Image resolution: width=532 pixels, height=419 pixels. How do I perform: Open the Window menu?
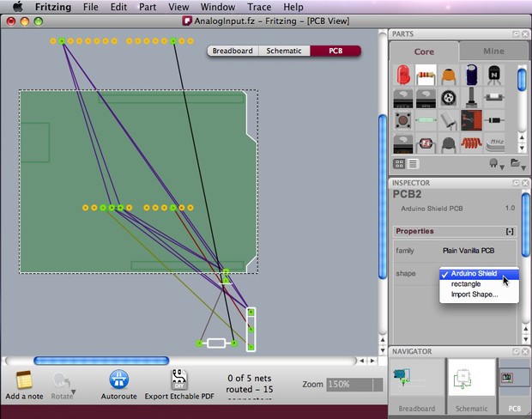[218, 7]
